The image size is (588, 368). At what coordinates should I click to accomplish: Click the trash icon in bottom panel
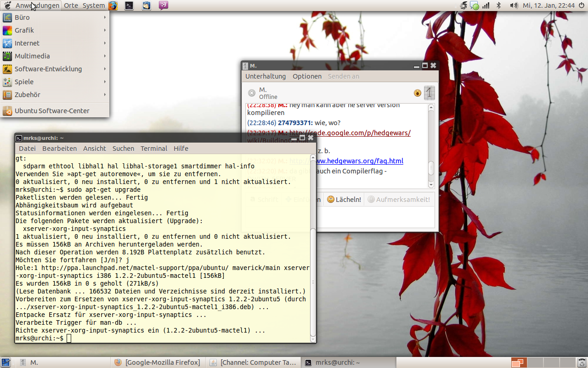(x=582, y=362)
